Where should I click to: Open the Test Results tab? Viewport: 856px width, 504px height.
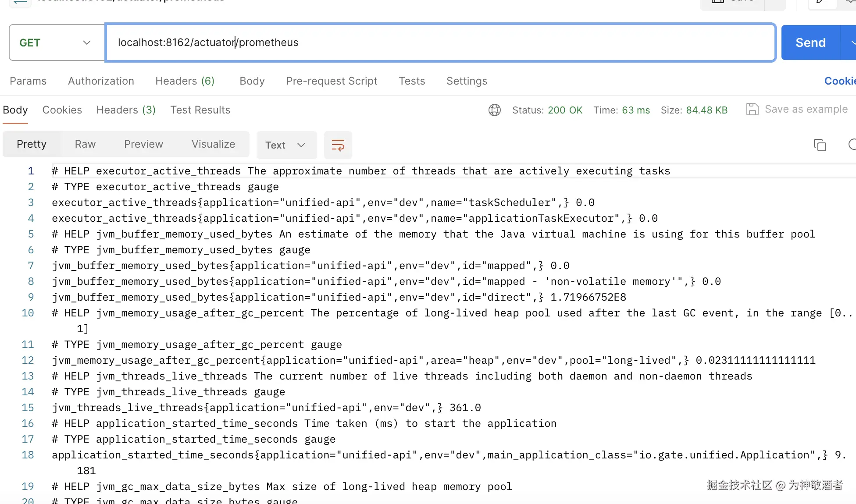[200, 110]
